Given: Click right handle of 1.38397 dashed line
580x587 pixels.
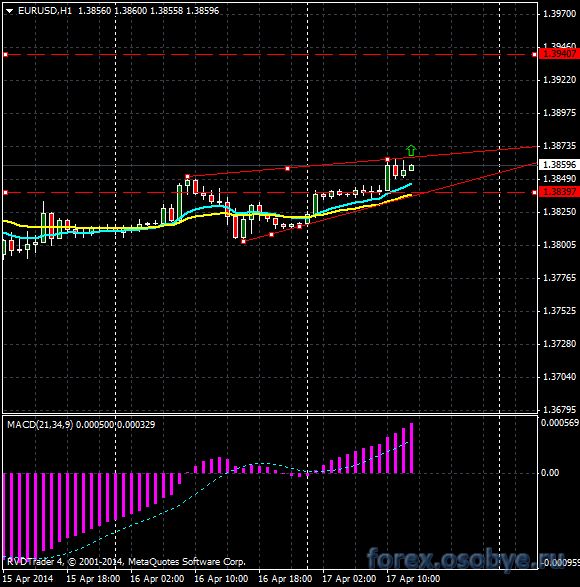Looking at the screenshot, I should pos(534,192).
